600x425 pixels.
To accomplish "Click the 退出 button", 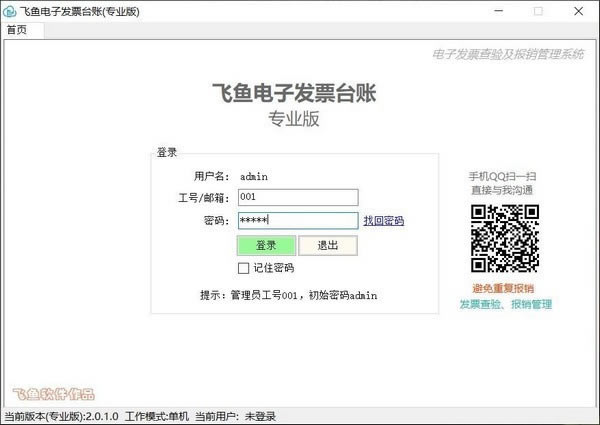I will [x=327, y=245].
